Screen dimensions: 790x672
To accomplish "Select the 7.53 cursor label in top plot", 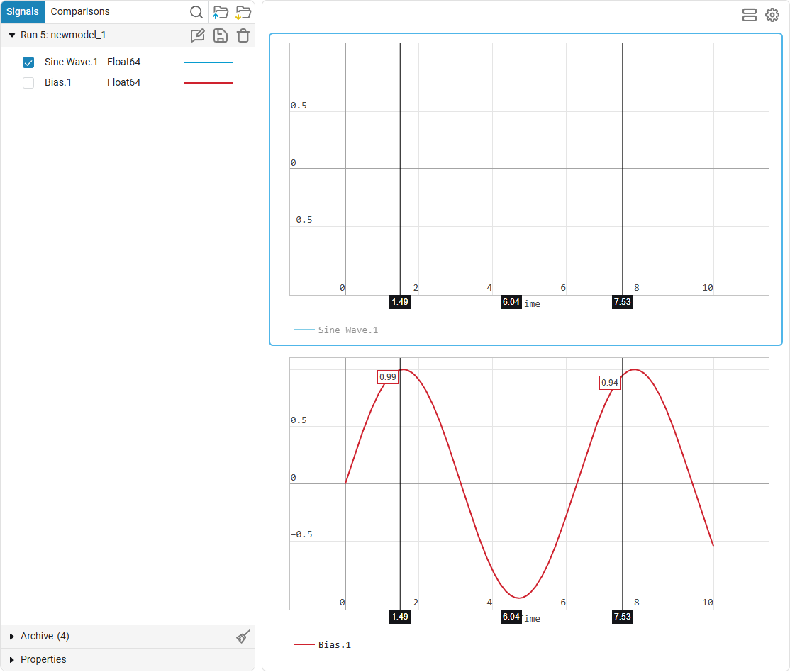I will [x=622, y=302].
